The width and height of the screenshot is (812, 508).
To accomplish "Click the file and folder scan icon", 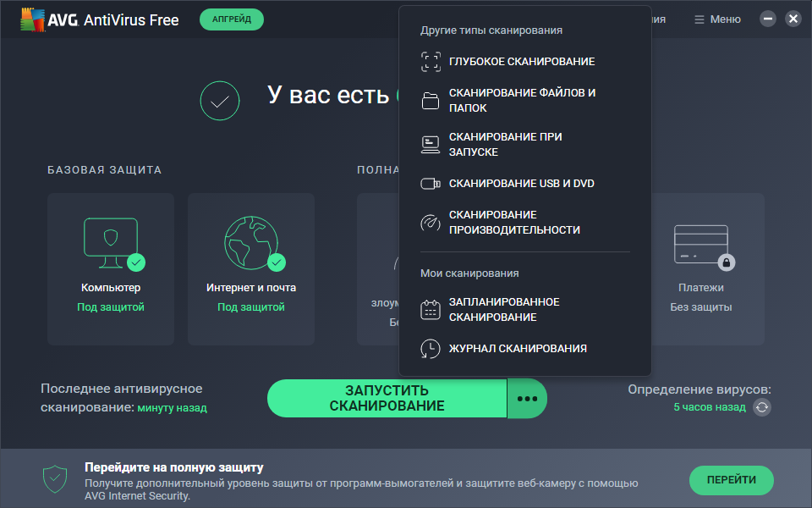I will pyautogui.click(x=431, y=101).
